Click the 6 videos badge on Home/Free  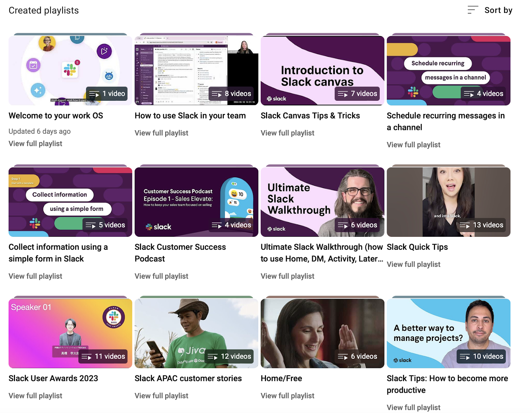tap(357, 356)
